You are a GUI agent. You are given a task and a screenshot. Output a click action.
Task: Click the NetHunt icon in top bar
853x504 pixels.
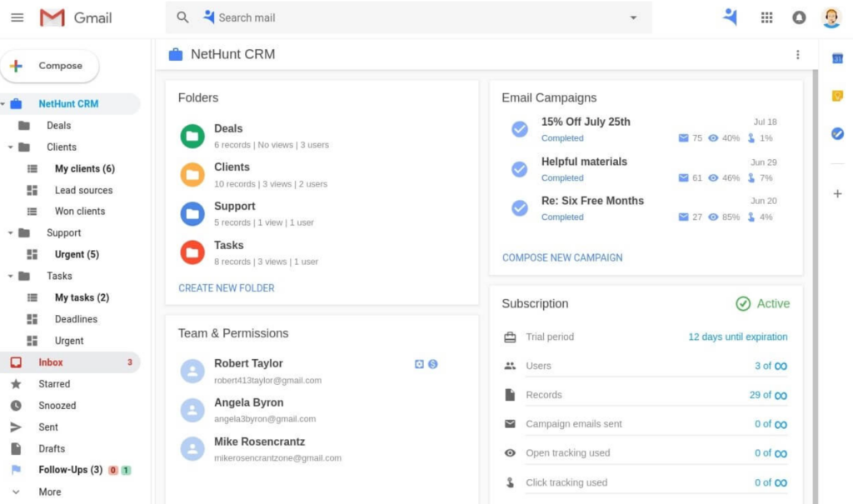[730, 17]
